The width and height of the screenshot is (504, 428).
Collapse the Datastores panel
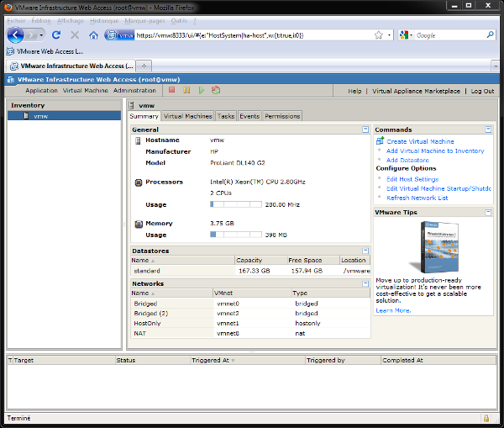click(365, 251)
